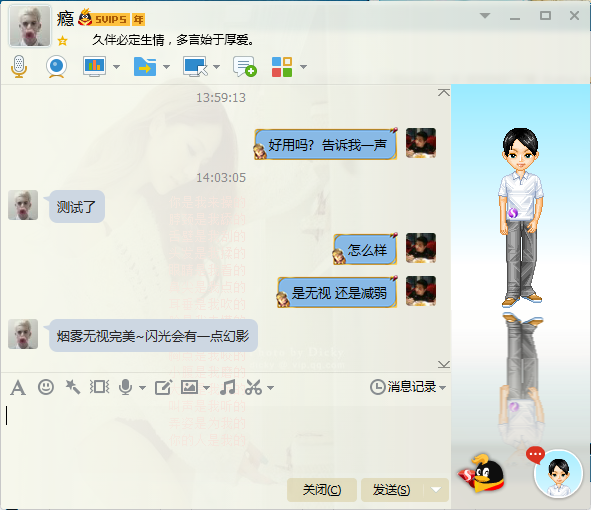591x510 pixels.
Task: Send a window shake with the shake icon
Action: (x=100, y=387)
